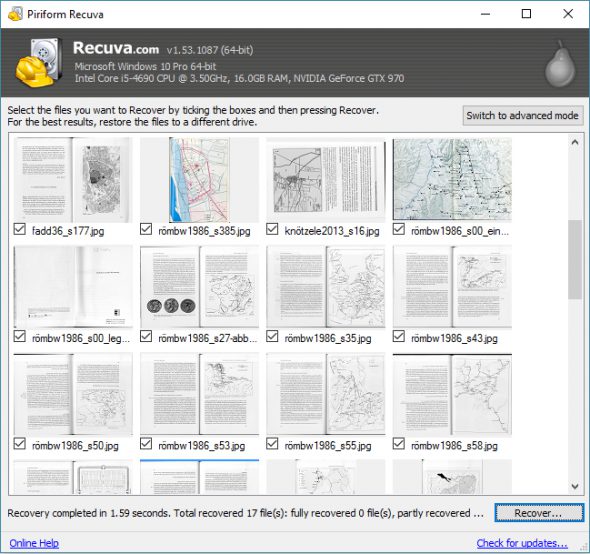Select the römbw1986_s58.jpg thumbnail

(x=452, y=394)
